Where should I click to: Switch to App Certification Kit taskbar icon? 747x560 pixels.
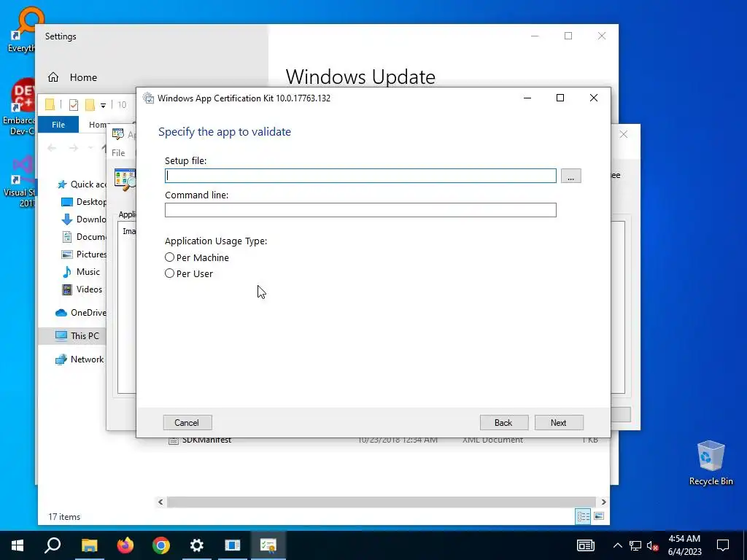(x=268, y=545)
